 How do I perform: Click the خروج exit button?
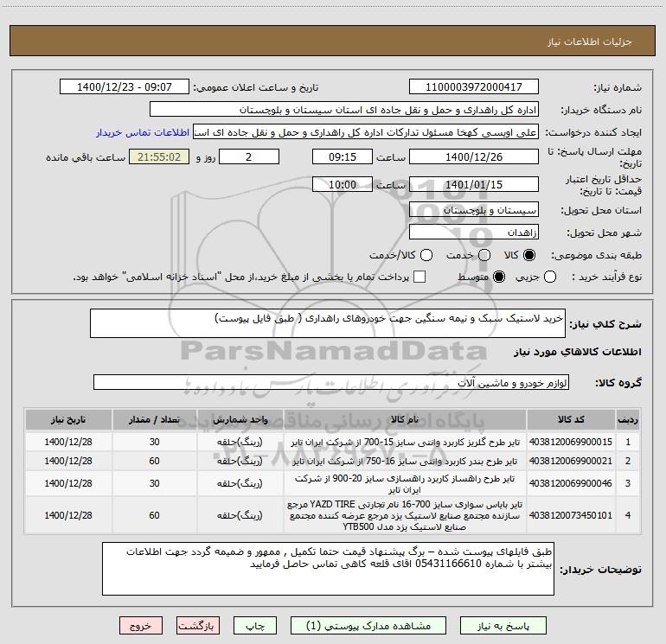click(x=141, y=626)
